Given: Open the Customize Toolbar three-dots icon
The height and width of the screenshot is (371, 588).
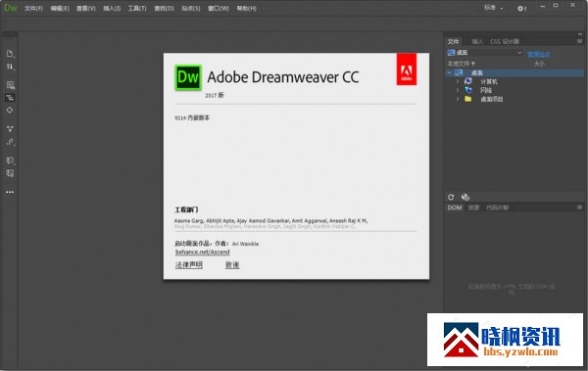Looking at the screenshot, I should [x=10, y=192].
